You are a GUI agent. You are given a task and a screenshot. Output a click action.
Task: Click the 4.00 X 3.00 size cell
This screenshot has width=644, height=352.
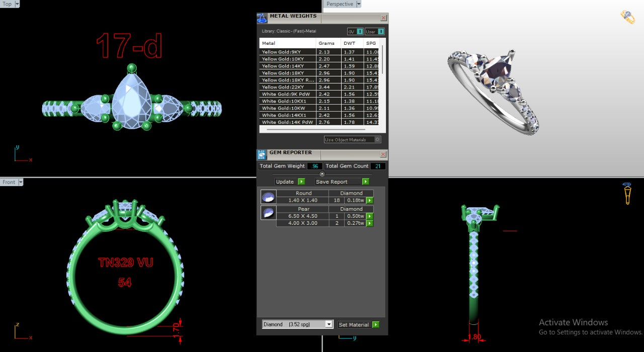[x=302, y=223]
